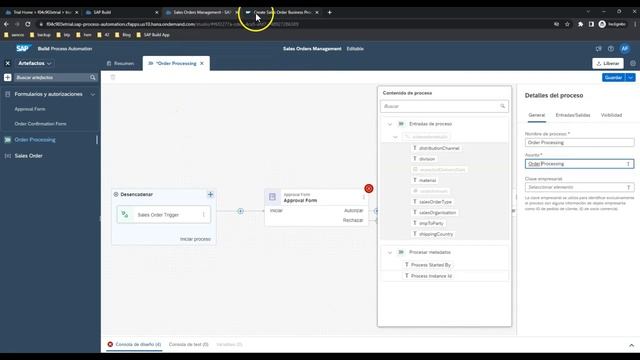The height and width of the screenshot is (360, 640).
Task: Close the Order Processing editor tab
Action: coord(202,63)
